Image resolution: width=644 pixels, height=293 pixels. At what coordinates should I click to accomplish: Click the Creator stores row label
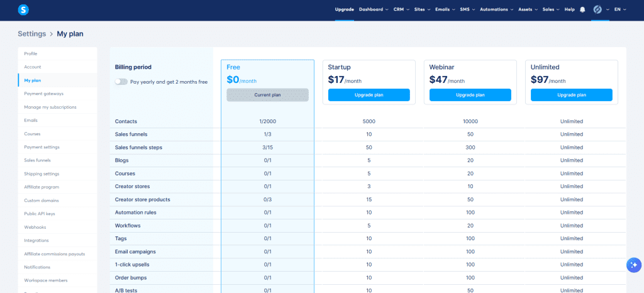(x=132, y=186)
